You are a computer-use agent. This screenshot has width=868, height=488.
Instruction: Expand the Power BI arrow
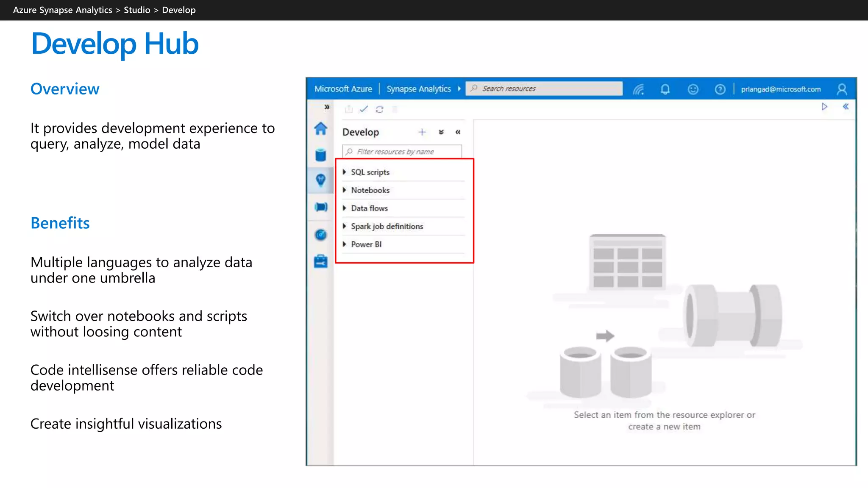pyautogui.click(x=345, y=244)
